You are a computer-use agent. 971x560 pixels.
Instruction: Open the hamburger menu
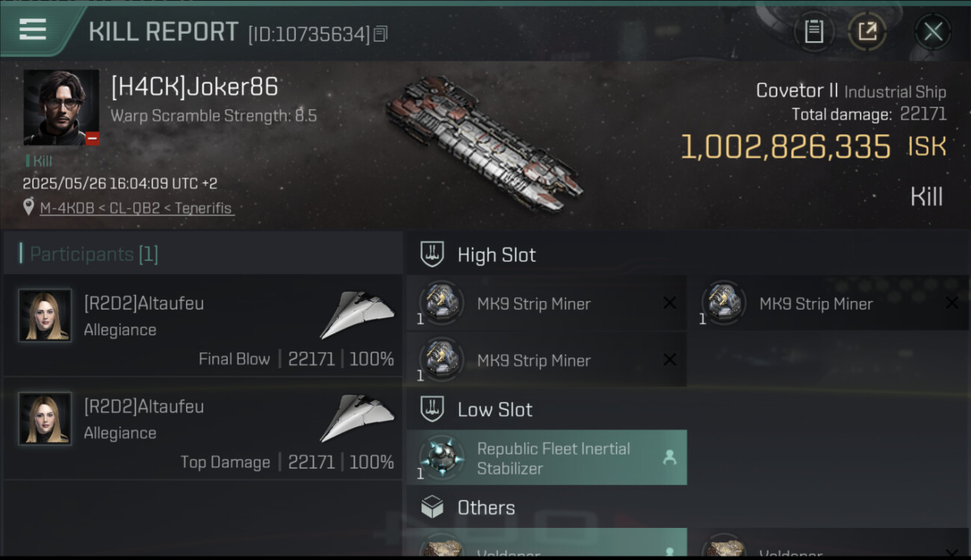pos(33,30)
